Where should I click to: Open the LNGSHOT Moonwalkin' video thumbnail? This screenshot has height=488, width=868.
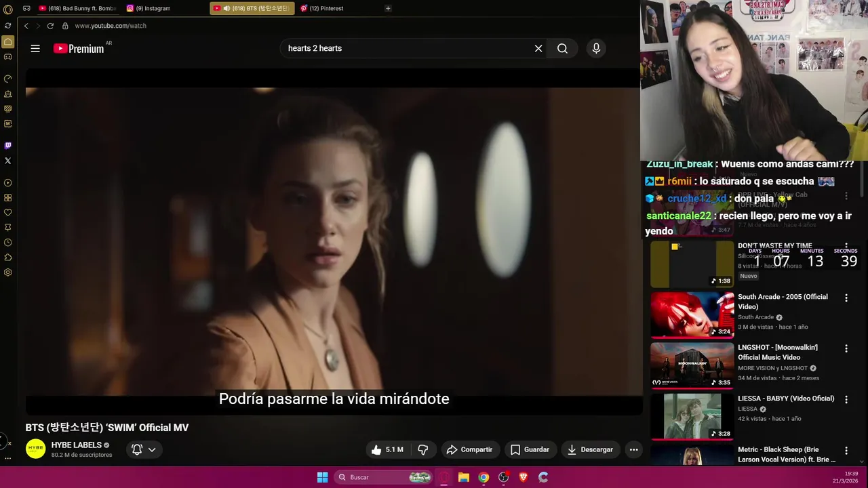tap(692, 365)
